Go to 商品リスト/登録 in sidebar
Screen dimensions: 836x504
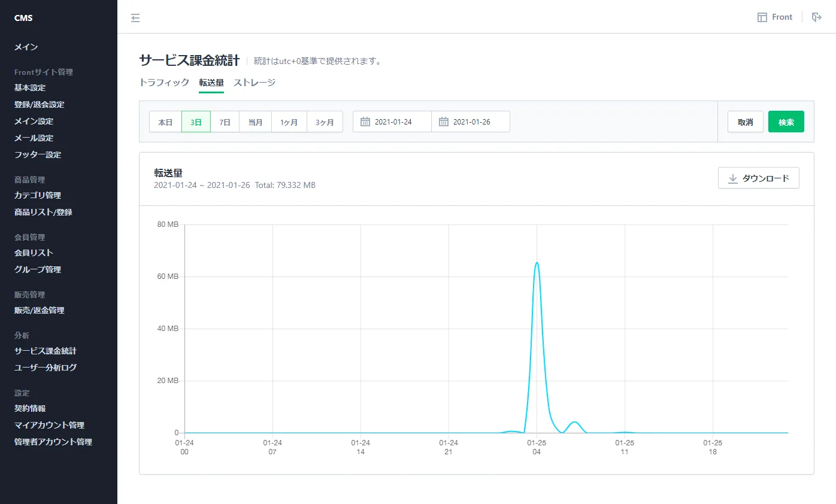pos(43,212)
